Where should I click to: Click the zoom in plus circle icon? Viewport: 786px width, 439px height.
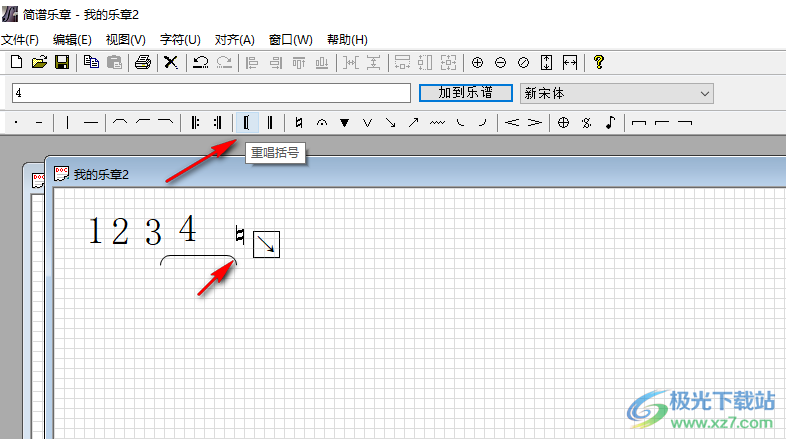(x=477, y=62)
